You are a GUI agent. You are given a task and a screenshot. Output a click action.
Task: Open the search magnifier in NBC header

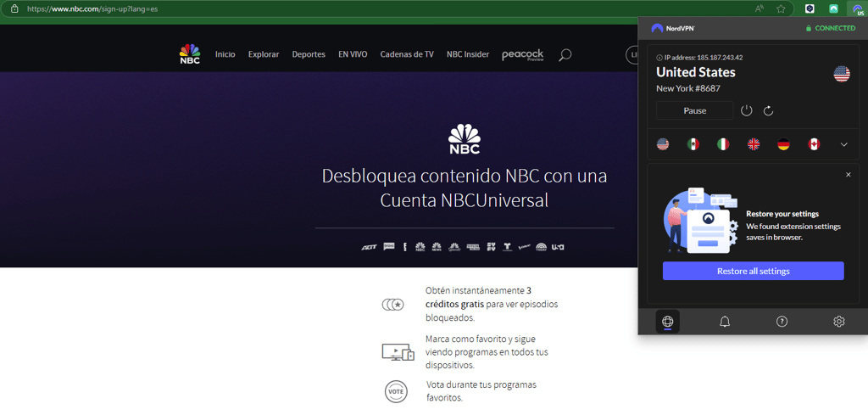point(565,55)
